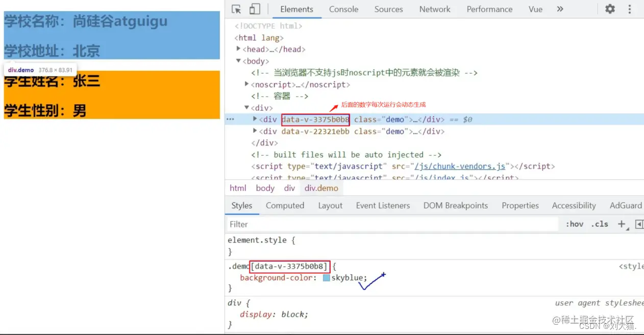Show more DevTools tabs chevron
The width and height of the screenshot is (644, 335).
click(x=560, y=9)
